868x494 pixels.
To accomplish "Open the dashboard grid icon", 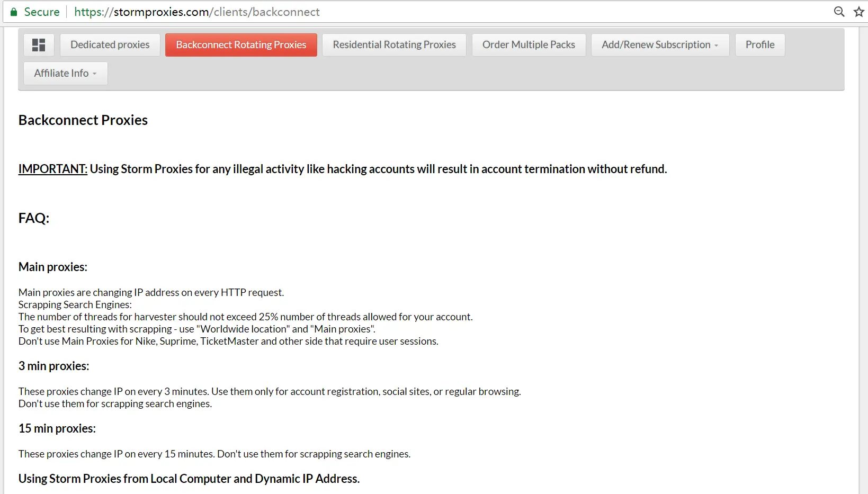I will 39,45.
